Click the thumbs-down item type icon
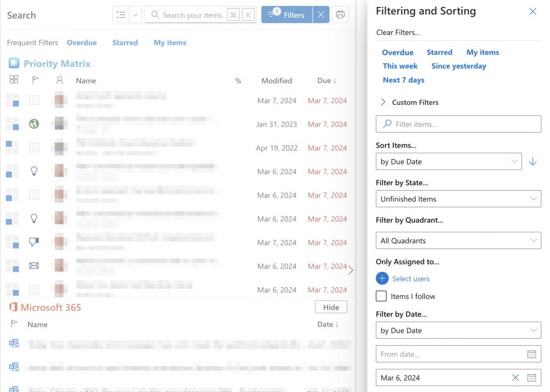 (x=34, y=242)
